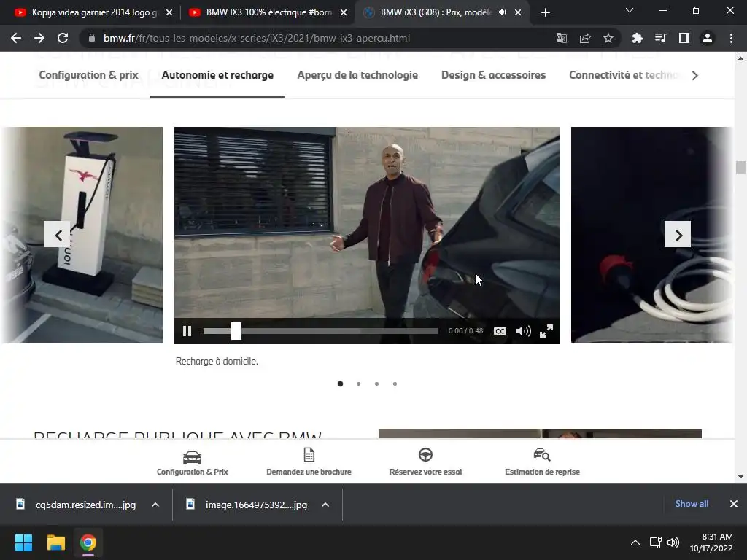Select the second carousel dot
The width and height of the screenshot is (747, 560).
(x=358, y=384)
